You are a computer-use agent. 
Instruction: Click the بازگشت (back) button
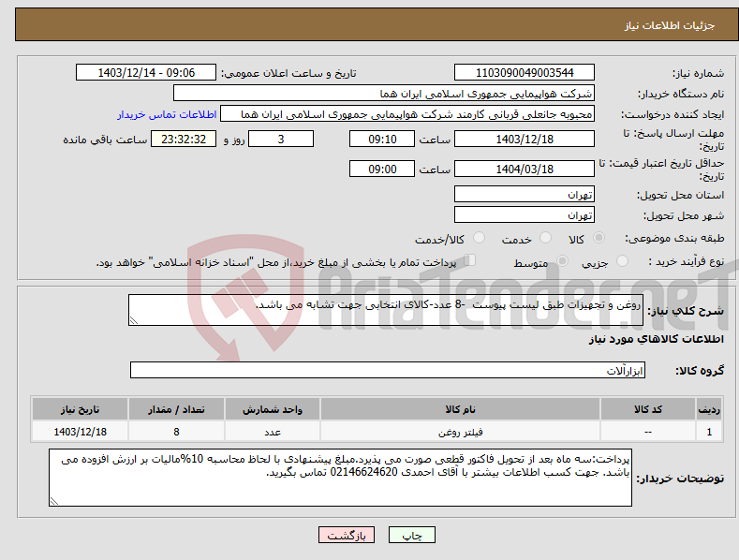click(347, 535)
